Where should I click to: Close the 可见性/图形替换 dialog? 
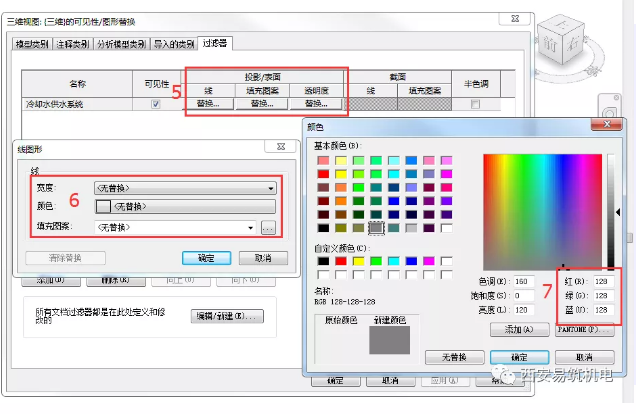coord(516,19)
